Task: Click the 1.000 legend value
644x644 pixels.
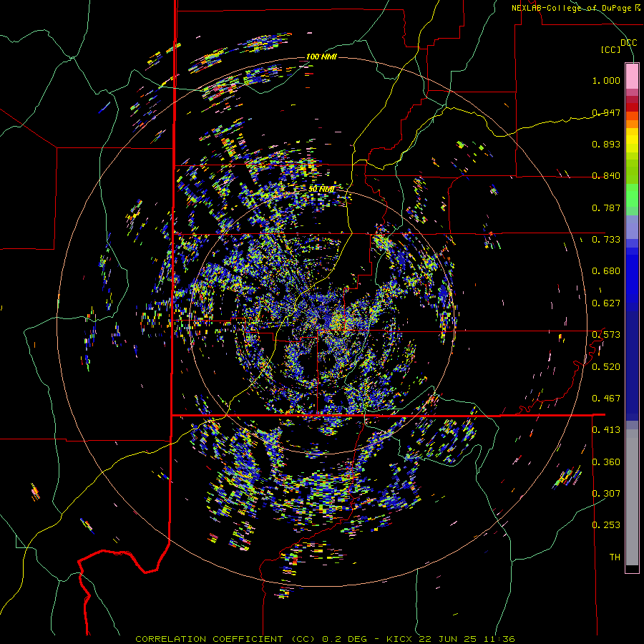Action: pyautogui.click(x=606, y=80)
